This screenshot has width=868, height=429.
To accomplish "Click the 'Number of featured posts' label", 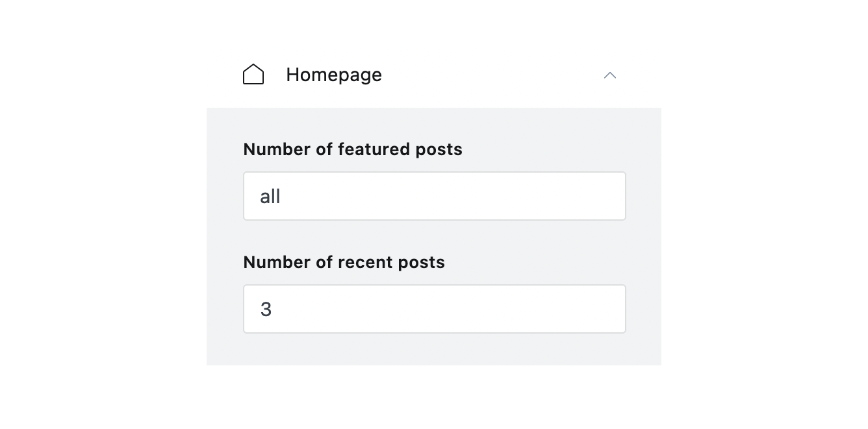I will (x=352, y=149).
